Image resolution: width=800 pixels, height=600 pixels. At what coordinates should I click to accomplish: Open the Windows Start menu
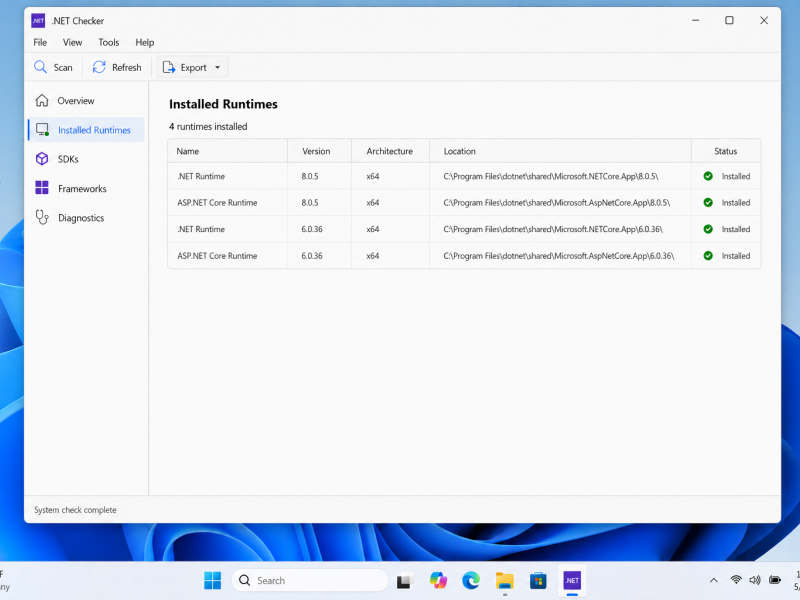click(212, 580)
